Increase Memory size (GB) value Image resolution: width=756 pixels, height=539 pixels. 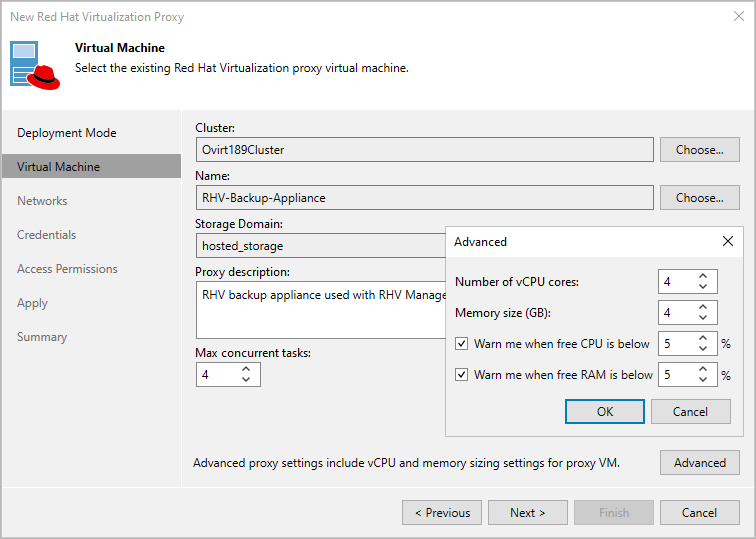[703, 307]
